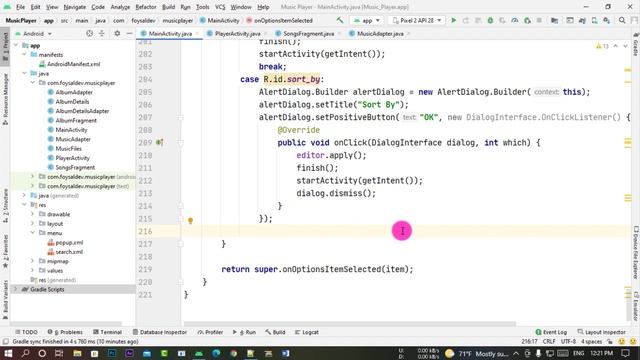
Task: Open the Pixel 2 API 28 device dropdown
Action: (x=417, y=20)
